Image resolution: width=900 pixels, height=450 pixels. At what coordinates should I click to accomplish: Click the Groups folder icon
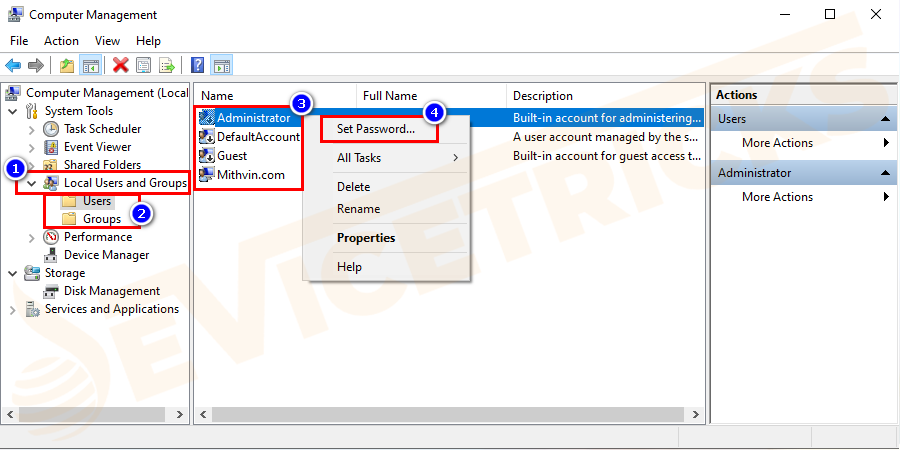tap(69, 219)
